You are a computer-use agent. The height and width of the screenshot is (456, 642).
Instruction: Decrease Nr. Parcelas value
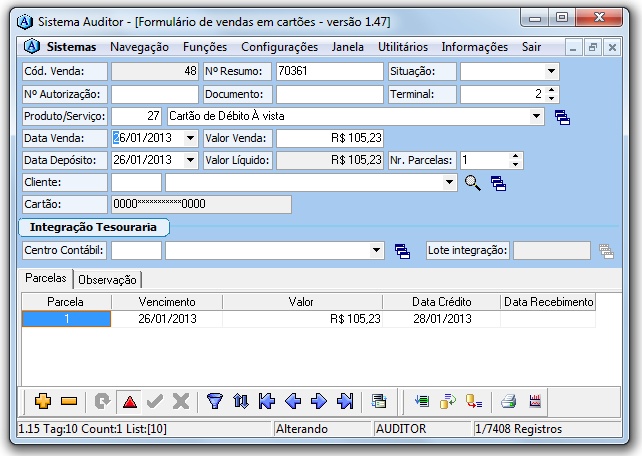[x=515, y=164]
